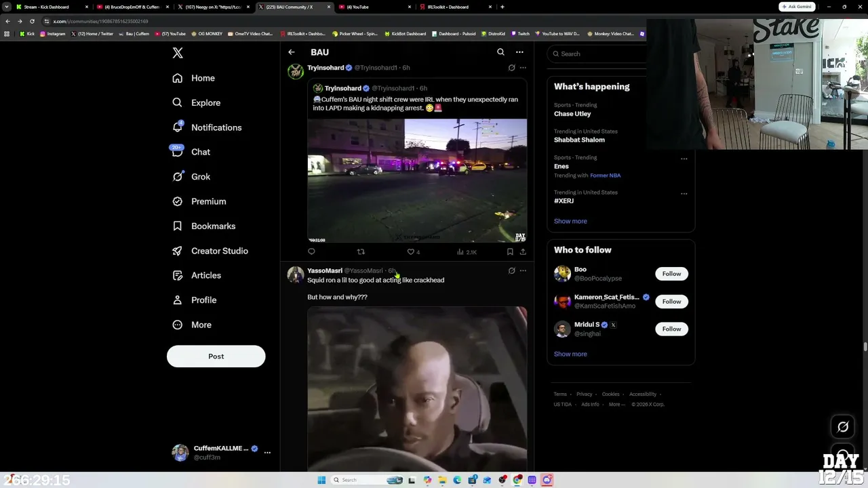Open File Explorer from the taskbar

[442, 480]
